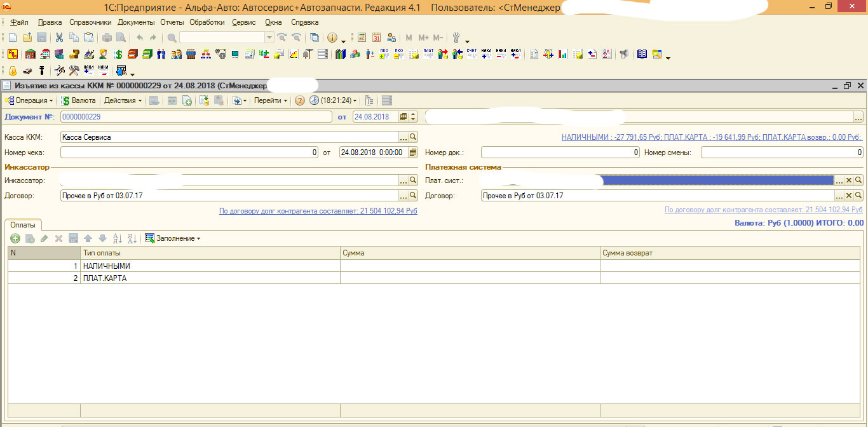Image resolution: width=868 pixels, height=427 pixels.
Task: Click the right 'По договору долг контрагента' link under Платежная система
Action: [764, 209]
